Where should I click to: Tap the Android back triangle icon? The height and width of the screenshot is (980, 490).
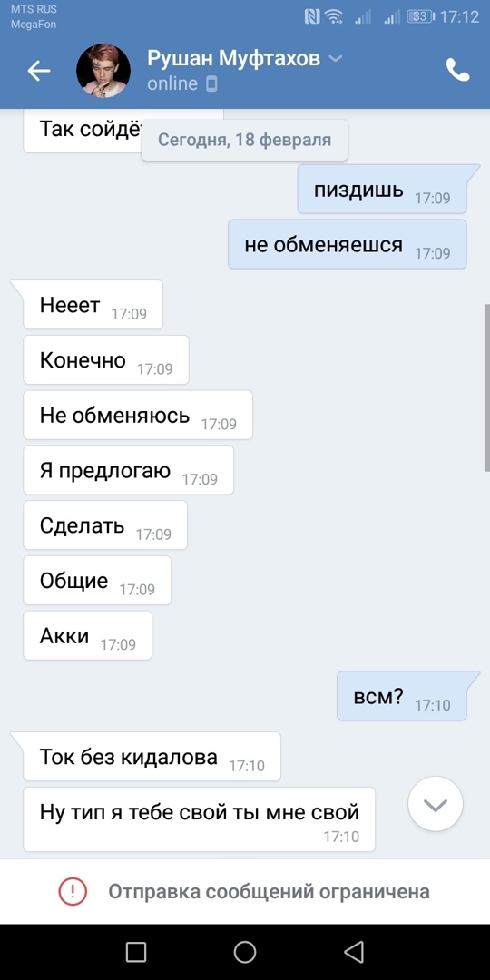point(355,952)
